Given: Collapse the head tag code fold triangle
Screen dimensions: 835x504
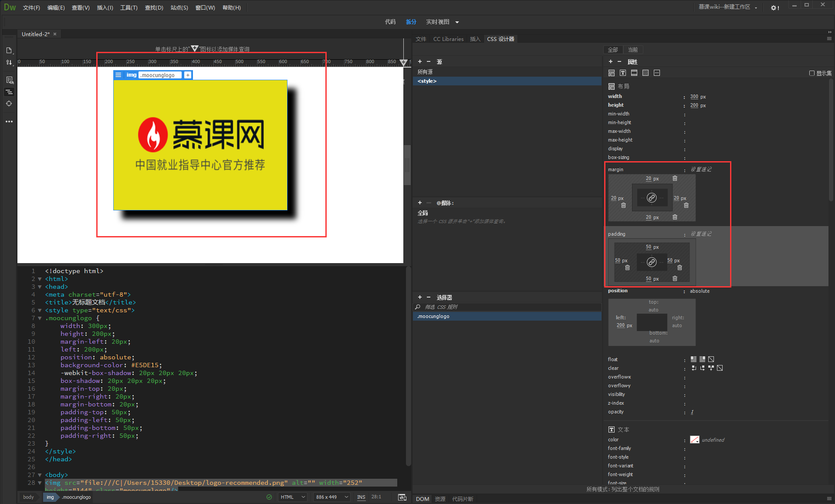Looking at the screenshot, I should (40, 287).
